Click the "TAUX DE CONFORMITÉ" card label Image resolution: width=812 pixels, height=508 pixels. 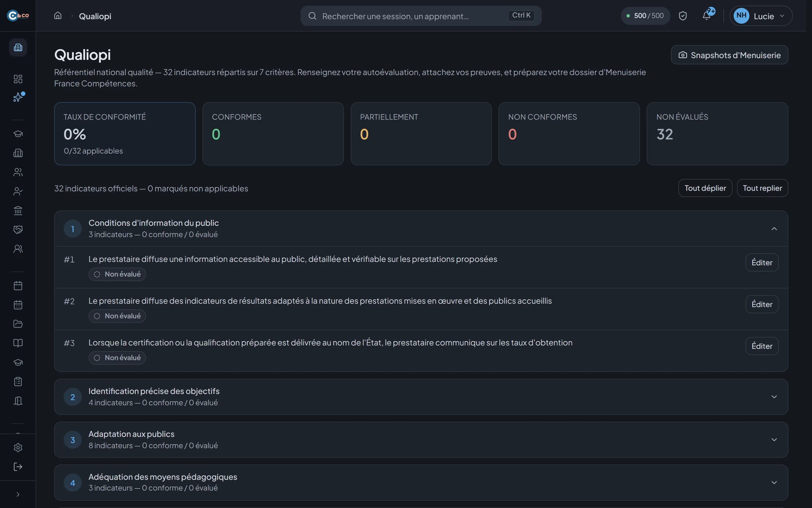pyautogui.click(x=105, y=117)
